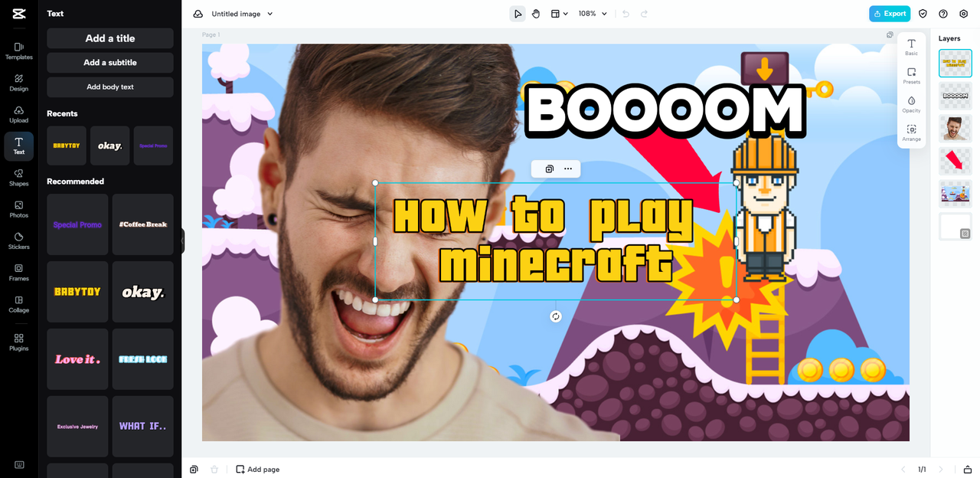Select the game background image layer
980x478 pixels.
tap(955, 194)
